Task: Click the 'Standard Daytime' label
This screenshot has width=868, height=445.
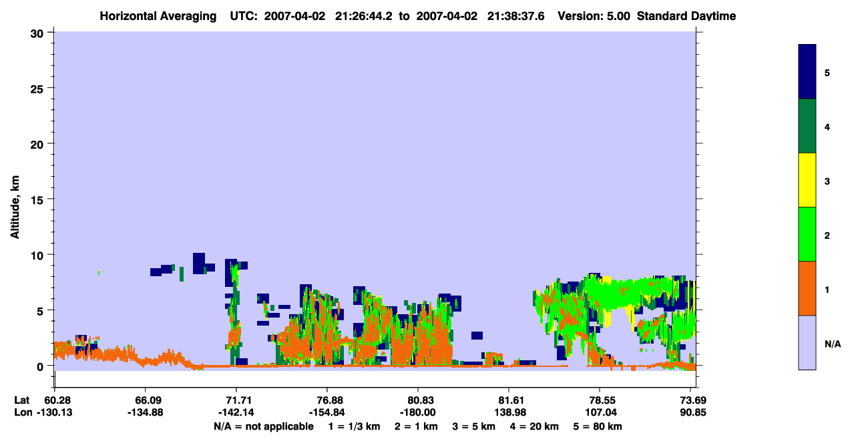Action: pyautogui.click(x=686, y=15)
